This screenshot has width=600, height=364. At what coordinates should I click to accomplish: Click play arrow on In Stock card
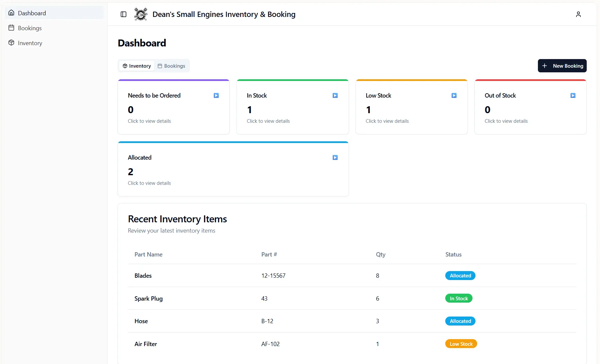[335, 96]
